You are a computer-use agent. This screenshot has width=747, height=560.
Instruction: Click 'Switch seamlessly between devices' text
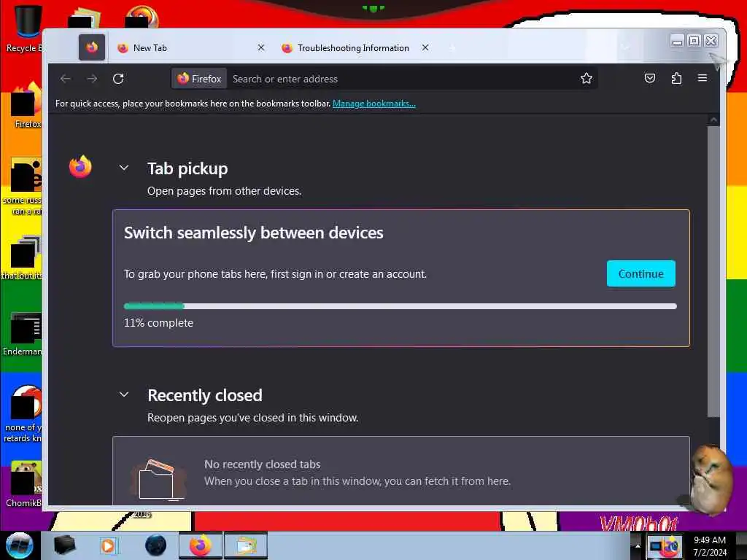tap(253, 233)
